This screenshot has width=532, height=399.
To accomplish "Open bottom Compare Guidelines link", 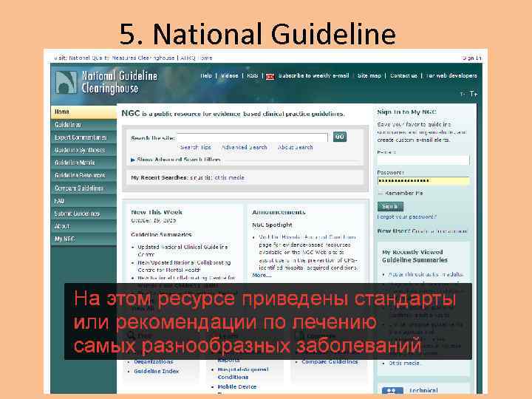I will coord(330,361).
